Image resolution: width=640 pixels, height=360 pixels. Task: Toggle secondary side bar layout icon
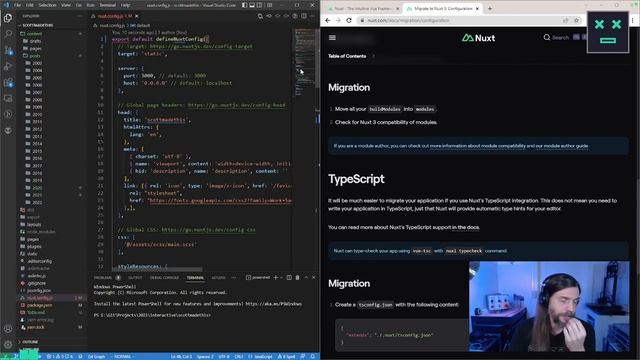tap(260, 5)
